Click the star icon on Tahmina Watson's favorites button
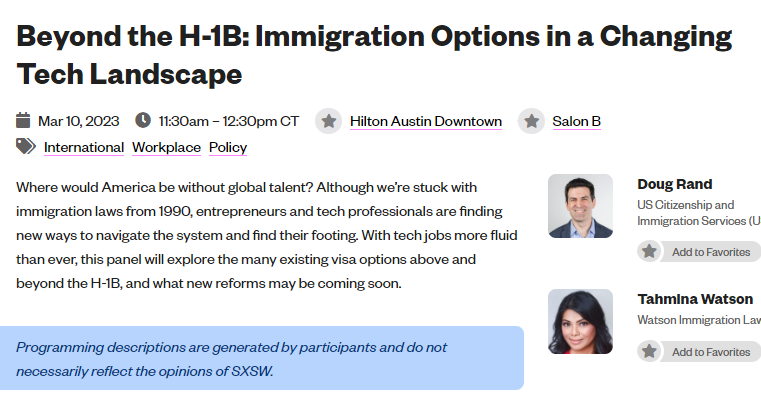The width and height of the screenshot is (761, 401). click(649, 351)
